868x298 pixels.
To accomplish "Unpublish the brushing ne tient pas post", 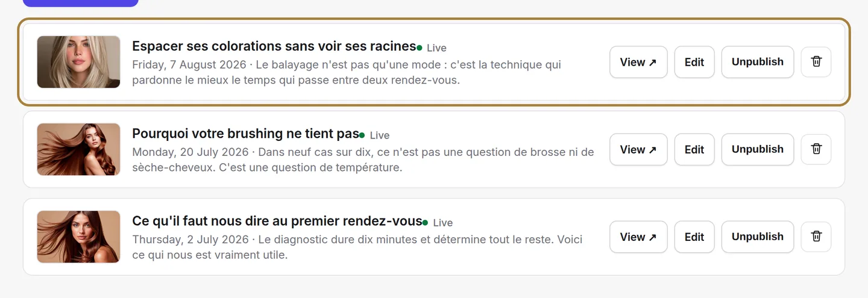I will tap(758, 149).
